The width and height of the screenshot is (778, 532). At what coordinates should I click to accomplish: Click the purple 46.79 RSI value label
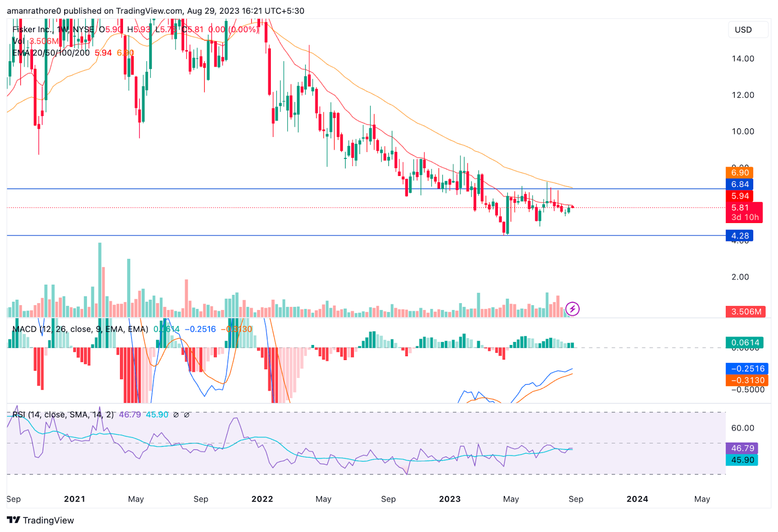[742, 448]
